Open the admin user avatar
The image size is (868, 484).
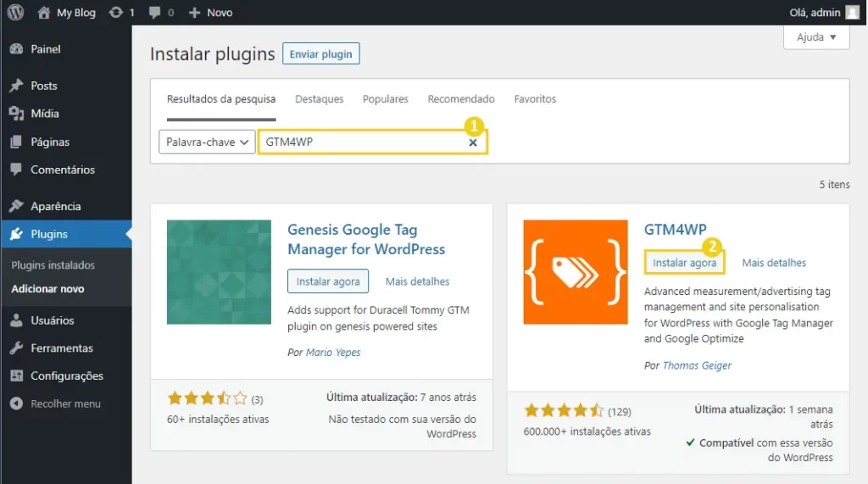point(853,12)
